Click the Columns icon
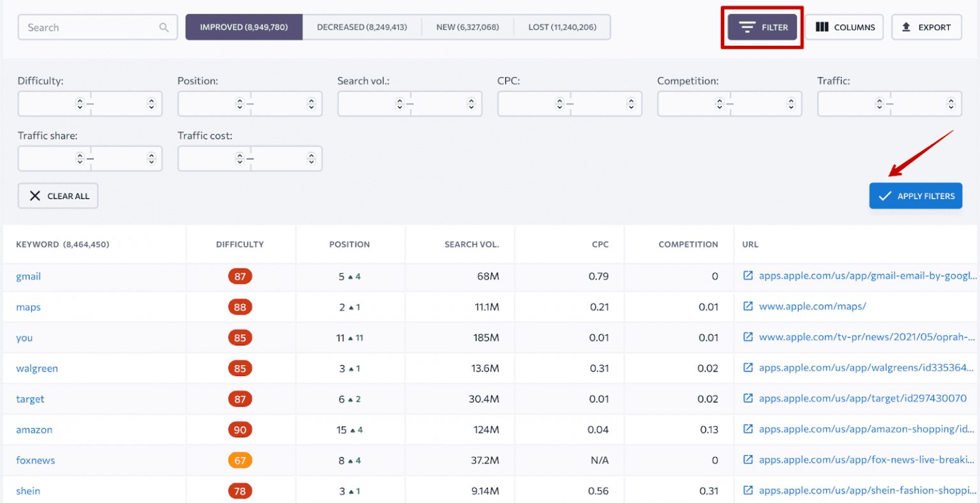Screen dimensions: 980x503 click(823, 27)
